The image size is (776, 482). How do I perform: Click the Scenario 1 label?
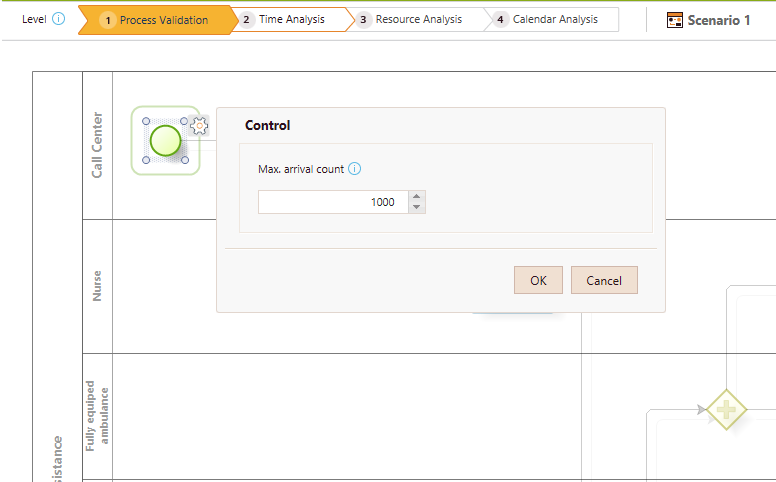click(x=719, y=20)
